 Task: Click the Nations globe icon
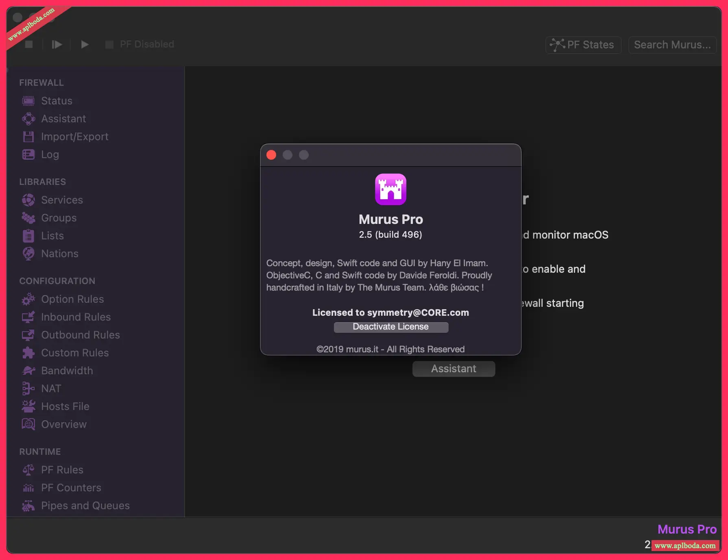[28, 254]
